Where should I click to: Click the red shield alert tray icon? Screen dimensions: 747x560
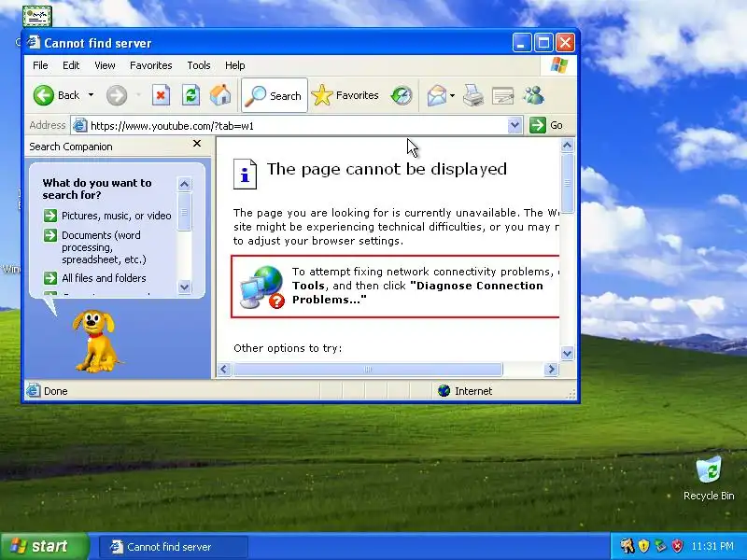[x=677, y=546]
